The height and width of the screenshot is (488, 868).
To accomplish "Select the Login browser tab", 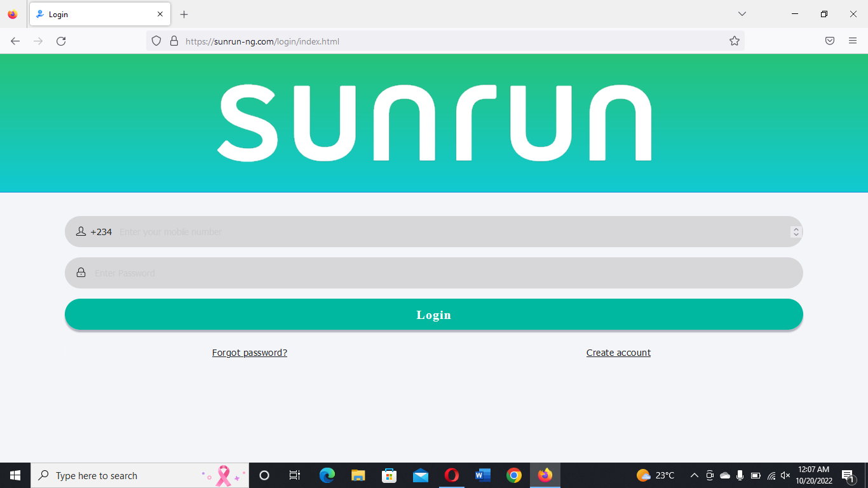I will (x=100, y=14).
